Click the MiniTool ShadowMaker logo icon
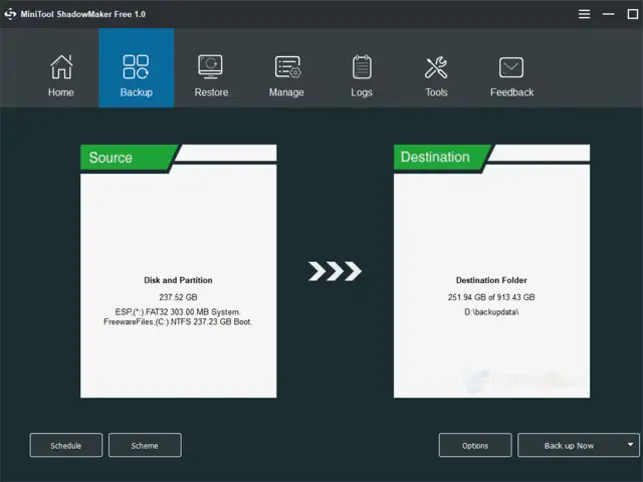643x482 pixels. 10,14
